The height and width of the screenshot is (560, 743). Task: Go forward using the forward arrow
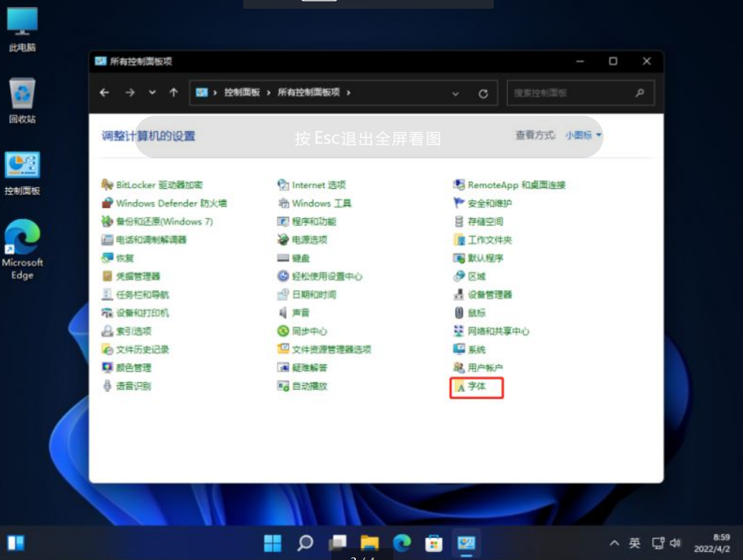pyautogui.click(x=129, y=92)
